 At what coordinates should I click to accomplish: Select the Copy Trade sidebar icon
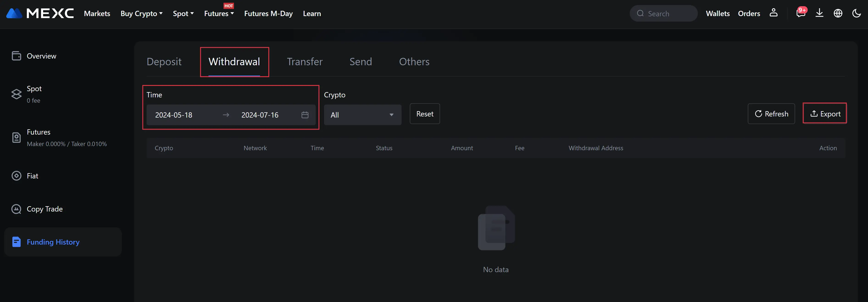[x=16, y=209]
